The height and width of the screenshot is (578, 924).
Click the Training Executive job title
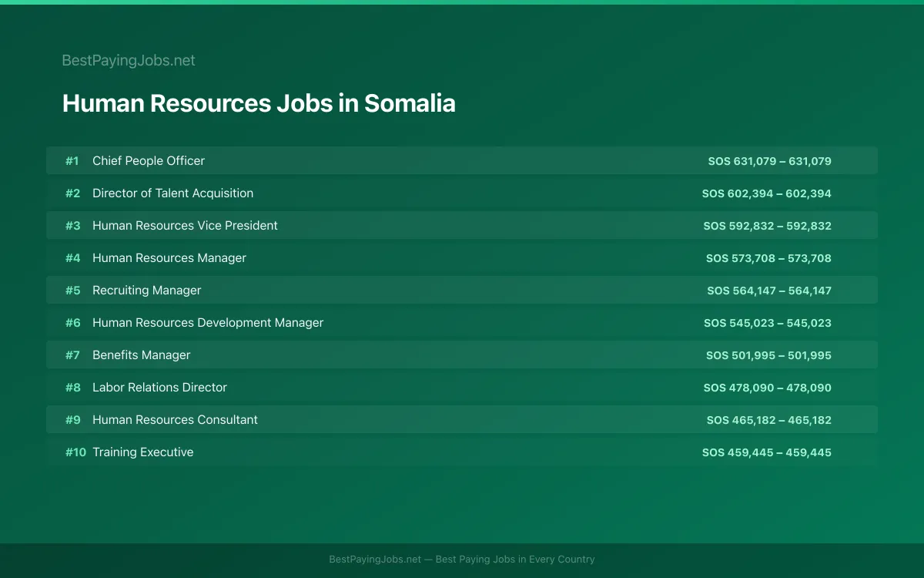(142, 452)
